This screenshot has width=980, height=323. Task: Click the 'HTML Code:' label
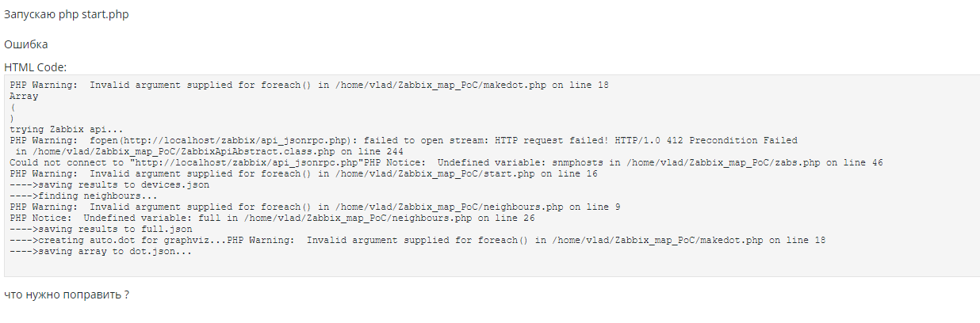click(35, 68)
